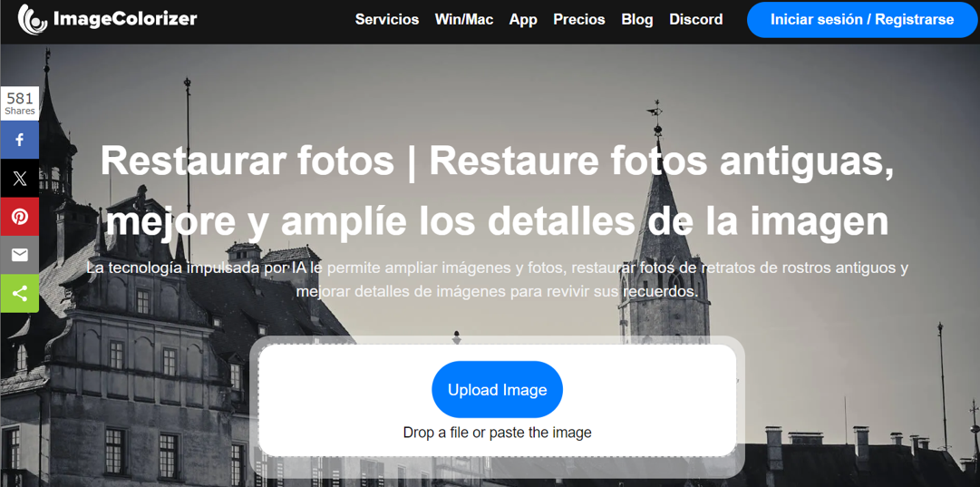Go to the App page
980x487 pixels.
coord(523,20)
